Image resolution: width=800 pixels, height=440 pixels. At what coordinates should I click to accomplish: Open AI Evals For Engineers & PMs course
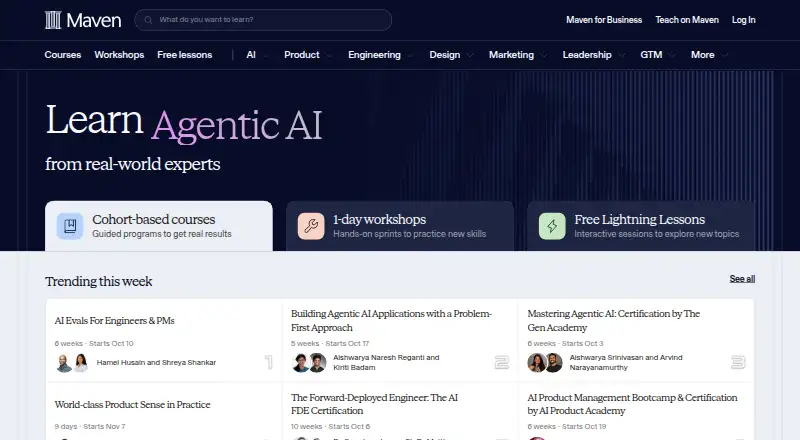(x=114, y=321)
